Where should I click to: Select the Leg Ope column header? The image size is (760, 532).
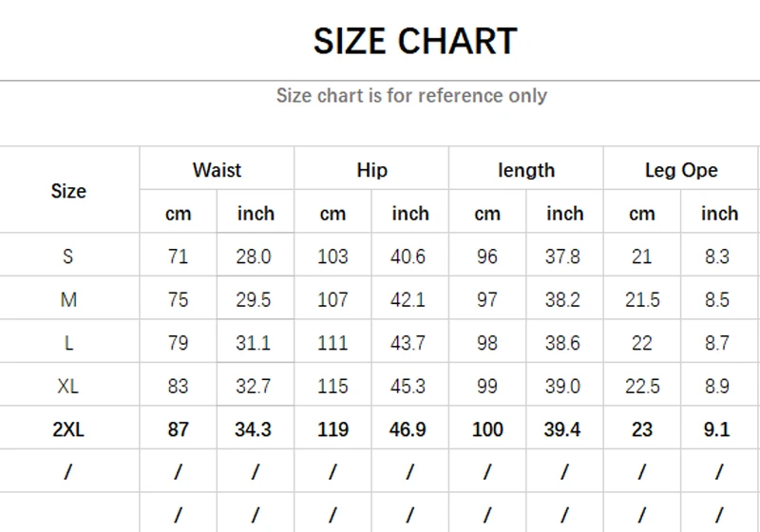click(681, 170)
